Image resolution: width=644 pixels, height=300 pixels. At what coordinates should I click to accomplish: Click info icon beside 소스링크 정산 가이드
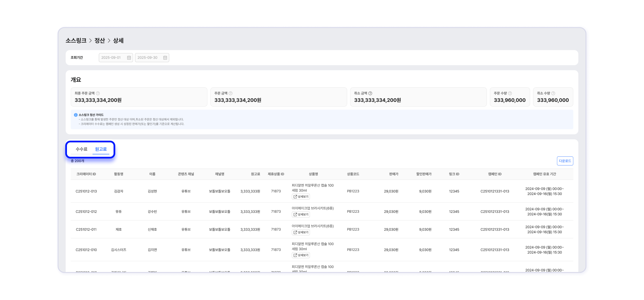(x=76, y=115)
